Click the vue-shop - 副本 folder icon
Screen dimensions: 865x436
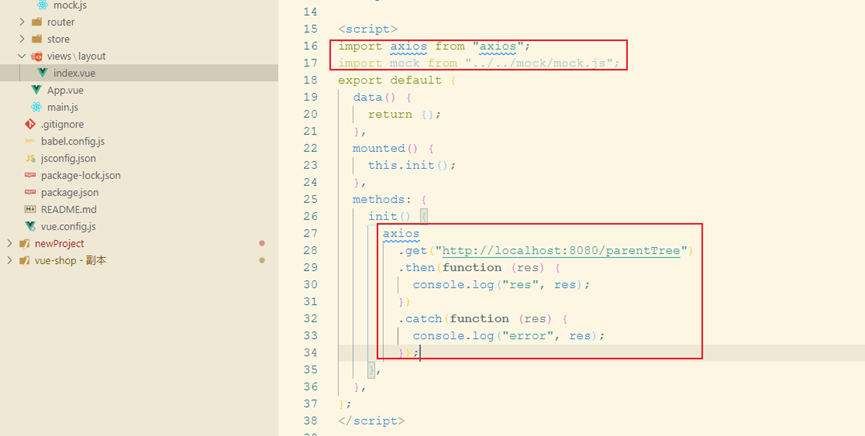24,260
